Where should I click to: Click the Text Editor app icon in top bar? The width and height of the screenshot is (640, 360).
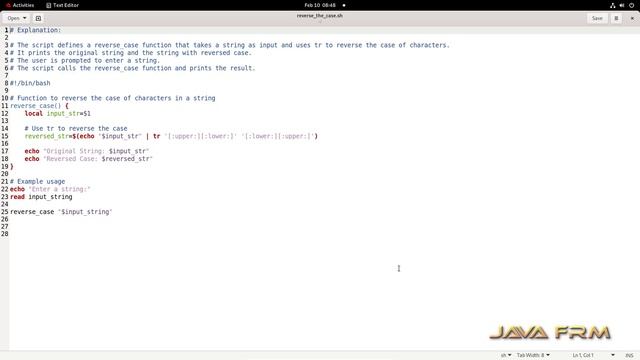(x=49, y=5)
